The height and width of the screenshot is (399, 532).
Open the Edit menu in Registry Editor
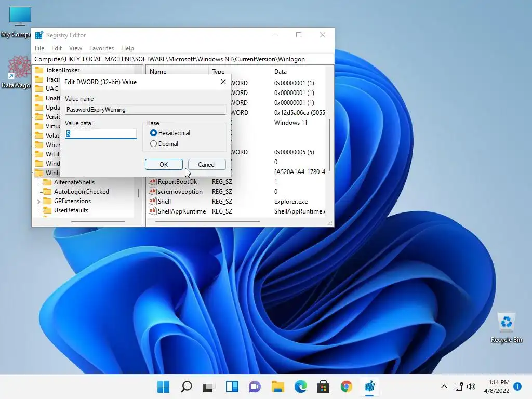56,48
